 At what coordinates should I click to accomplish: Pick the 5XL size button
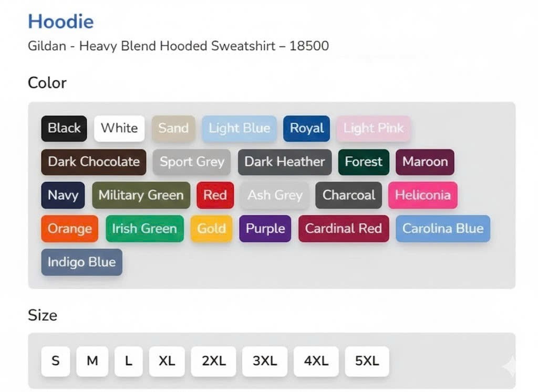367,361
